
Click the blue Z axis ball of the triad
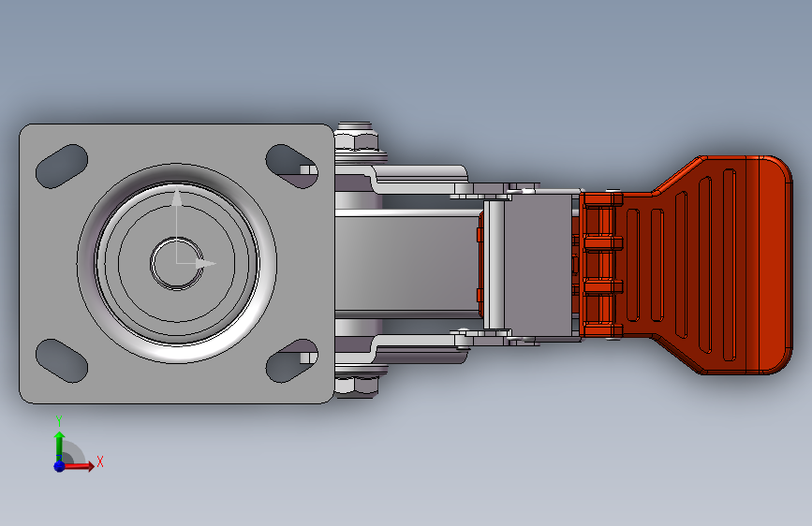[59, 466]
